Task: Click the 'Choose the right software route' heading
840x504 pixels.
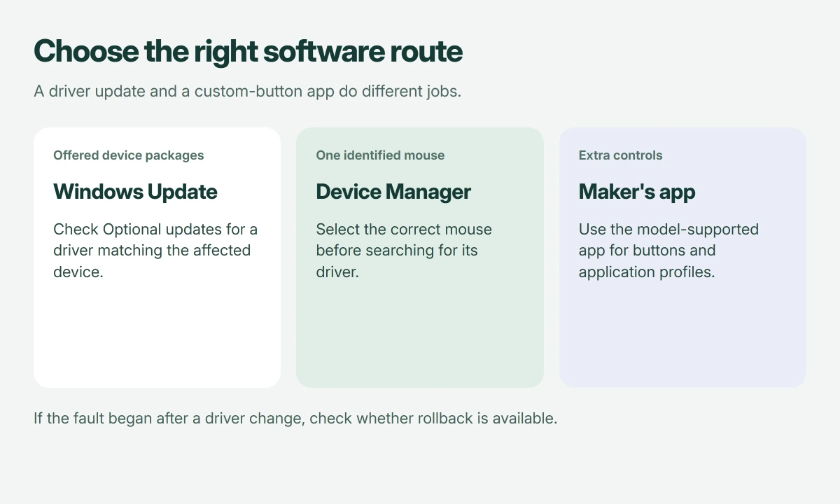Action: (x=248, y=52)
